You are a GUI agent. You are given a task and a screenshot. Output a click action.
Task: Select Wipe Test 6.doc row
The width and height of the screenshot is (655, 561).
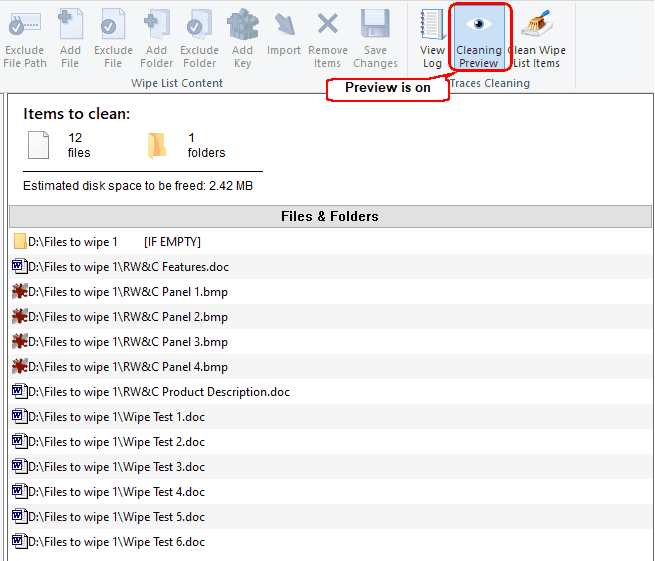pos(330,542)
